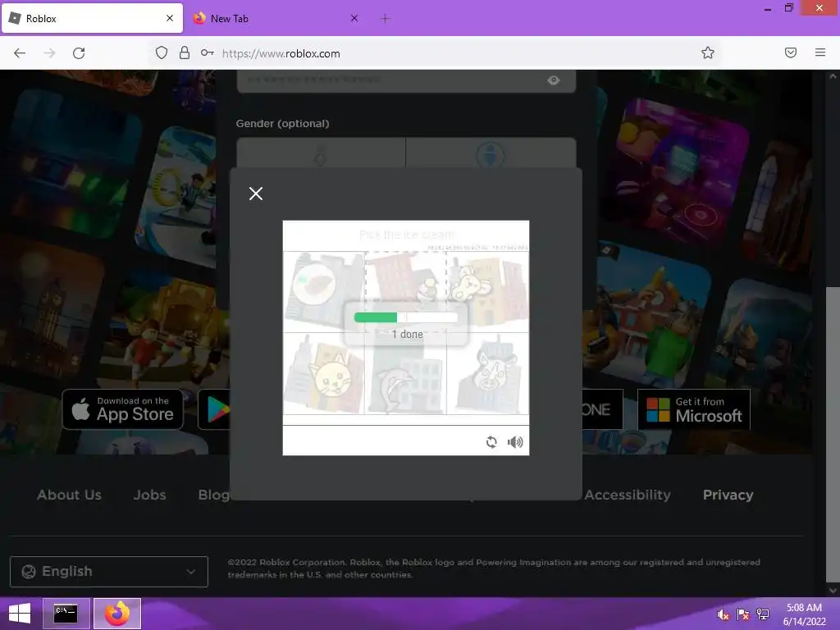Viewport: 840px width, 630px height.
Task: Restart the captcha challenge with refresh icon
Action: 491,442
